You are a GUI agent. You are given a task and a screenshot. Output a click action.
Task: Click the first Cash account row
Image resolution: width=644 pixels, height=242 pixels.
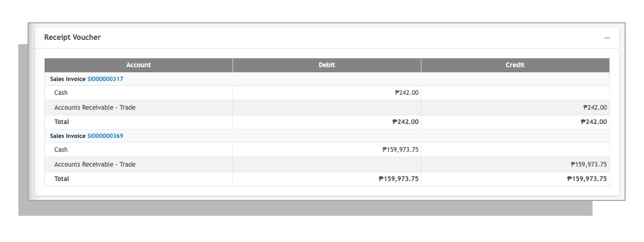[327, 93]
